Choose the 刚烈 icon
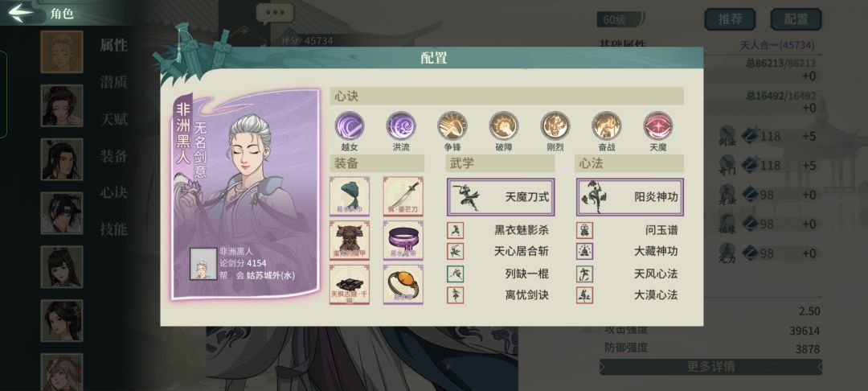The image size is (868, 391). (555, 126)
